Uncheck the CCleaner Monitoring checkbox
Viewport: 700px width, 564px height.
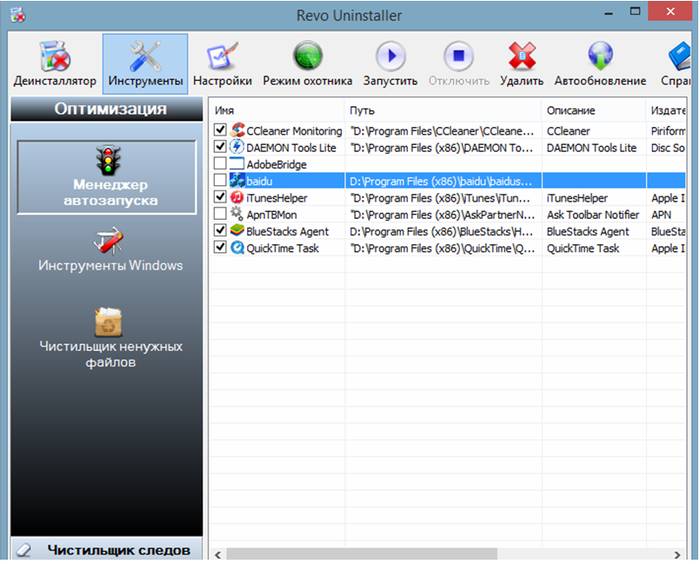point(221,131)
